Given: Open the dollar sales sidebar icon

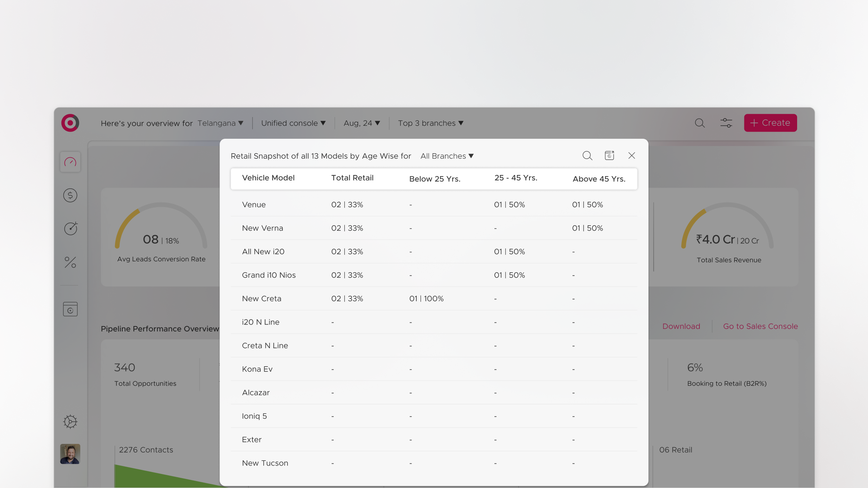Looking at the screenshot, I should pos(70,195).
